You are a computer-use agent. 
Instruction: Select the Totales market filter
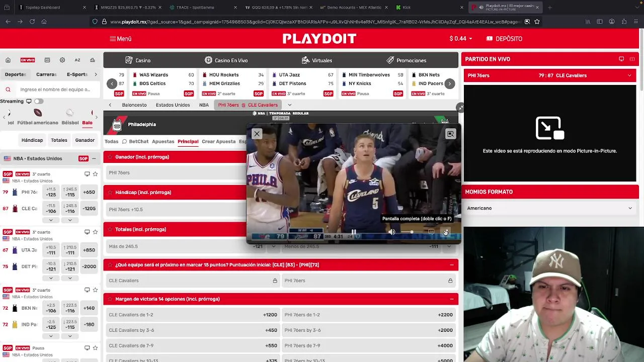pyautogui.click(x=59, y=140)
